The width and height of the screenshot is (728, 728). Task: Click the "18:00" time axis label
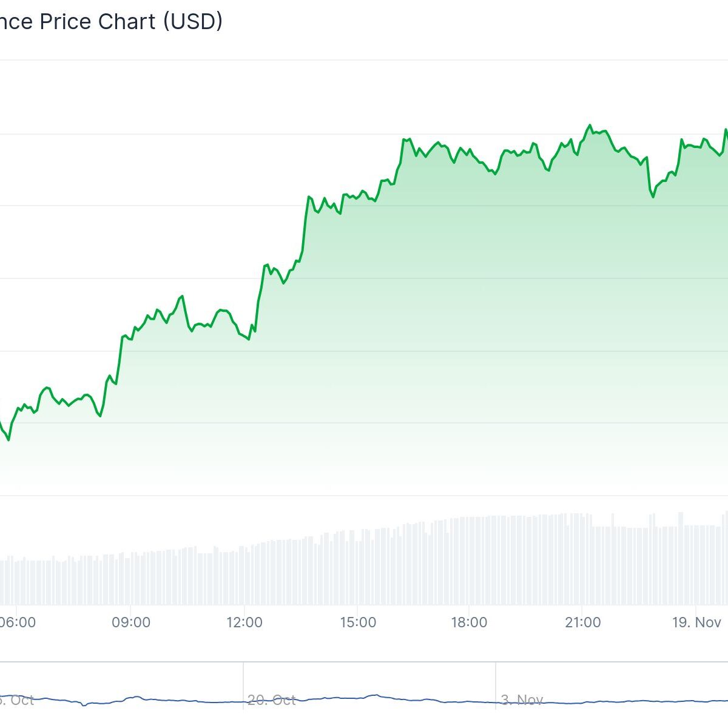470,622
